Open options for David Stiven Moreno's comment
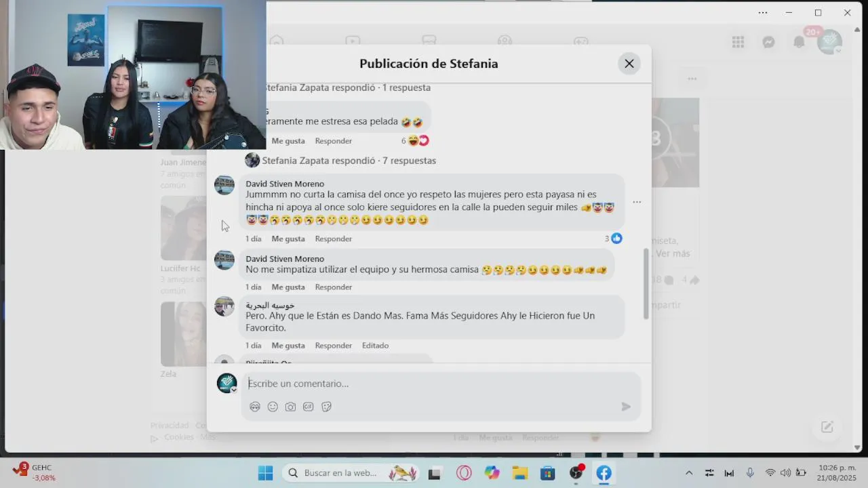This screenshot has height=488, width=868. click(637, 202)
